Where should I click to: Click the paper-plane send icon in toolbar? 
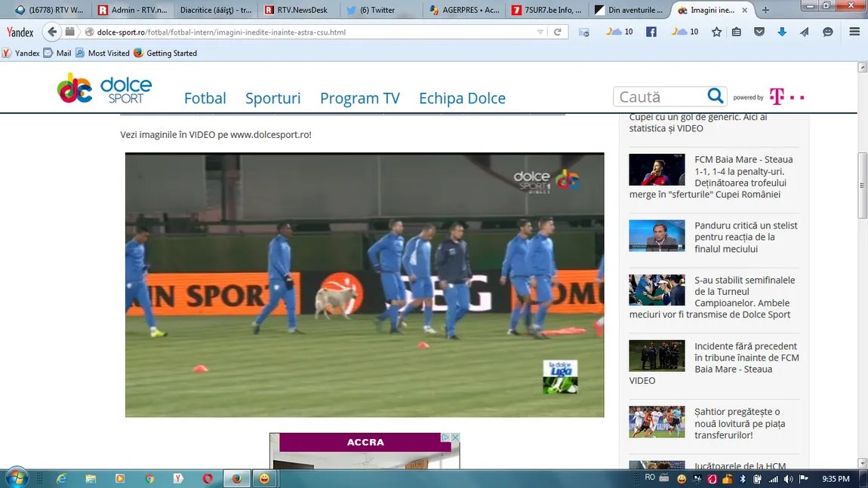click(805, 32)
